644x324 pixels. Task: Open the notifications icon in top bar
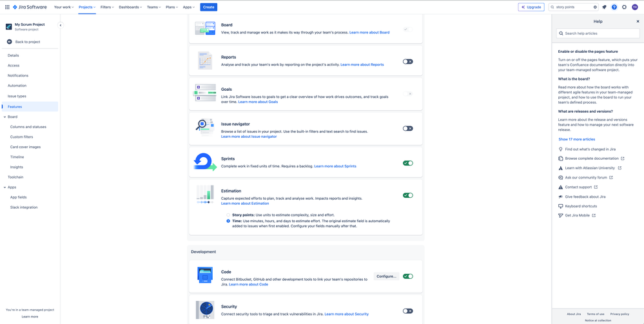pos(604,7)
